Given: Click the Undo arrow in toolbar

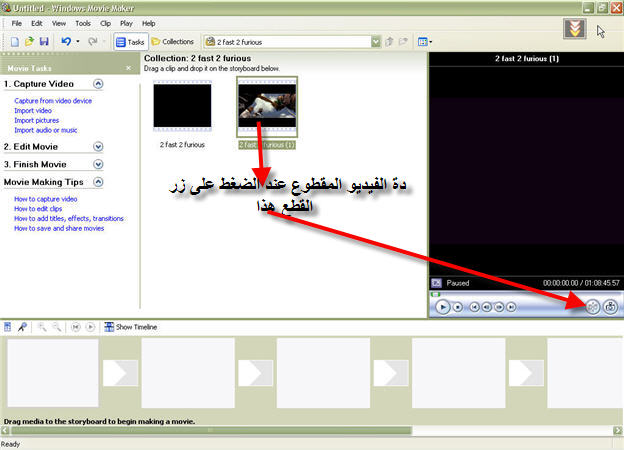Looking at the screenshot, I should [x=65, y=42].
